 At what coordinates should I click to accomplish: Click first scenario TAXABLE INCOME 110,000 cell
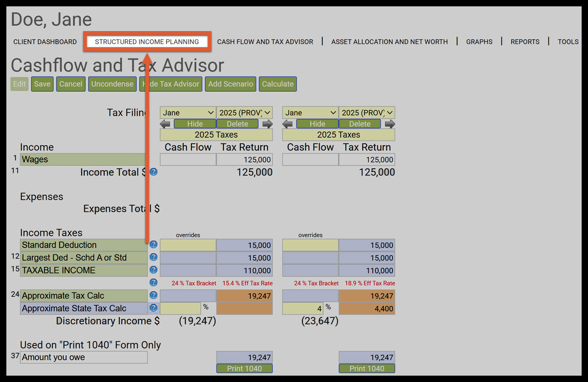[x=244, y=270]
